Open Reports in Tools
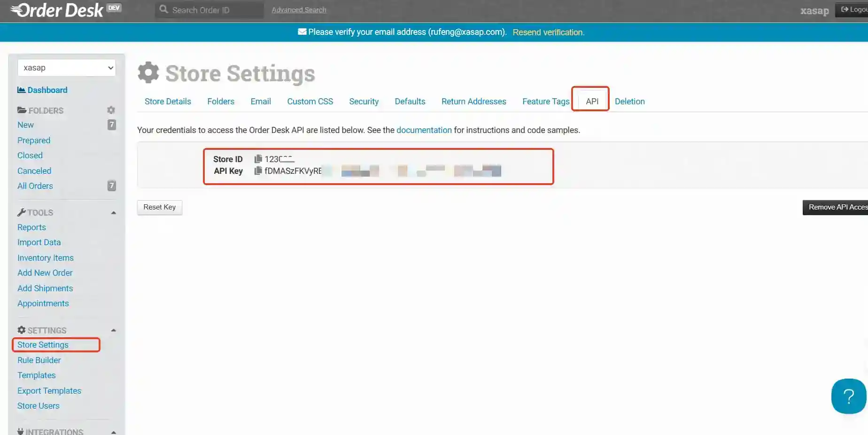Screen dimensions: 868x435 coord(31,227)
